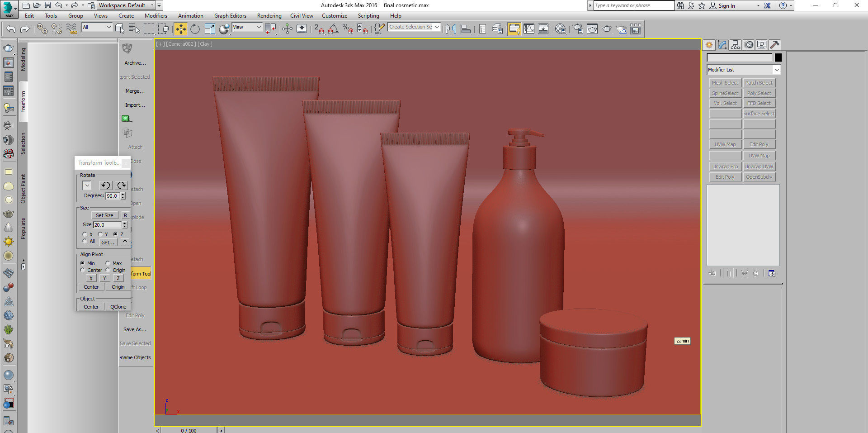Image resolution: width=868 pixels, height=433 pixels.
Task: Activate the Select and Move tool
Action: coord(180,29)
